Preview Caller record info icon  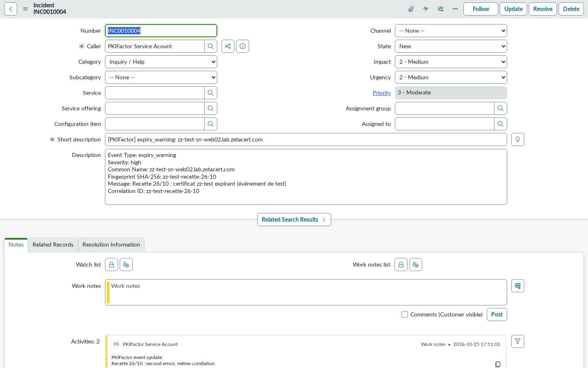coord(243,46)
